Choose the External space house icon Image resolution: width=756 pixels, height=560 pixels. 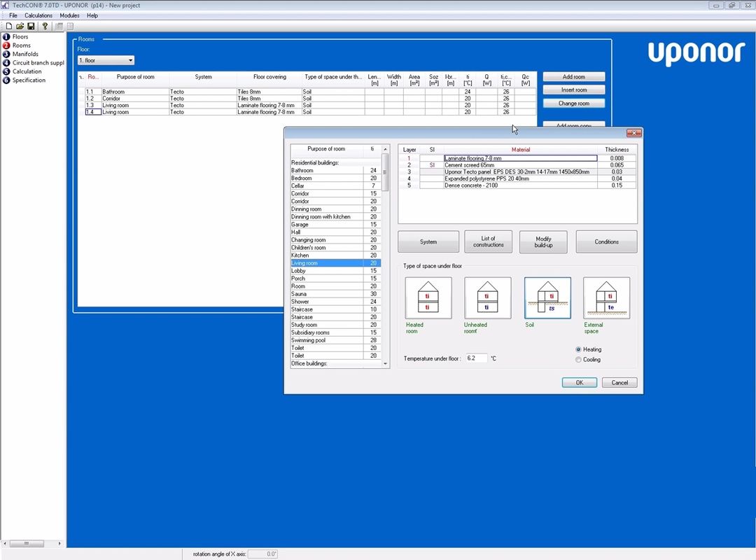(606, 298)
